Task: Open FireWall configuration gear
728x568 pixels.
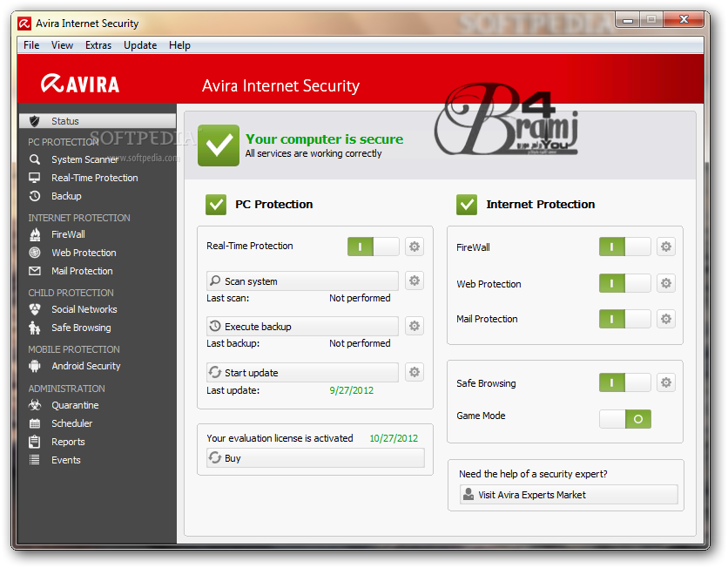Action: [x=665, y=247]
